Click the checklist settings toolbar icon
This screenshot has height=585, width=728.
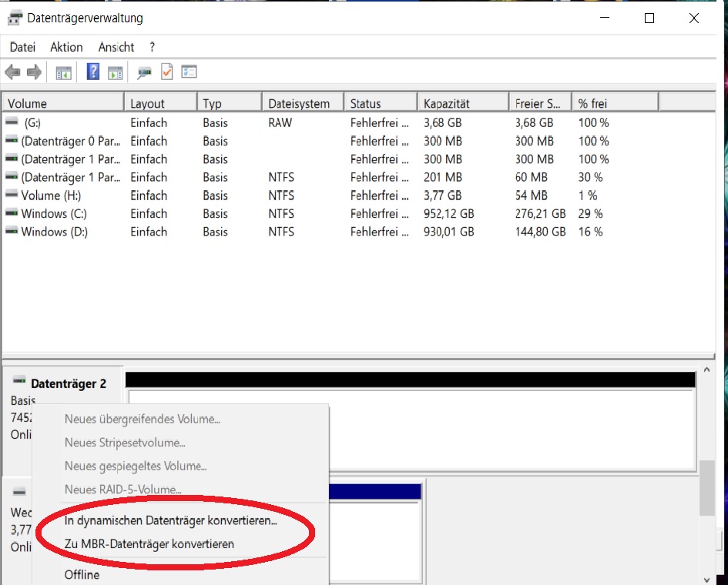coord(189,72)
